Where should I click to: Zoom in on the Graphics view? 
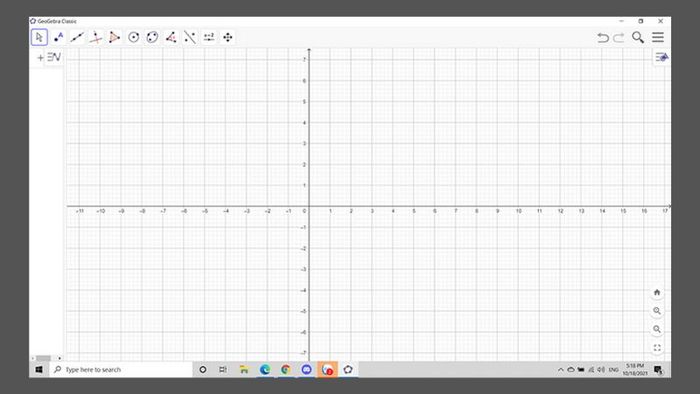click(x=657, y=311)
